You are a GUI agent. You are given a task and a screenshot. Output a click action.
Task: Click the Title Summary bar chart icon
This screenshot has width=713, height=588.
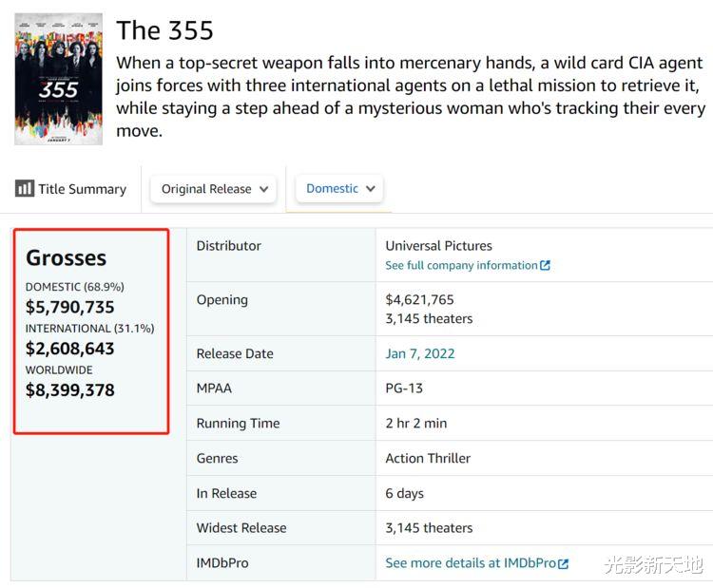click(x=25, y=188)
